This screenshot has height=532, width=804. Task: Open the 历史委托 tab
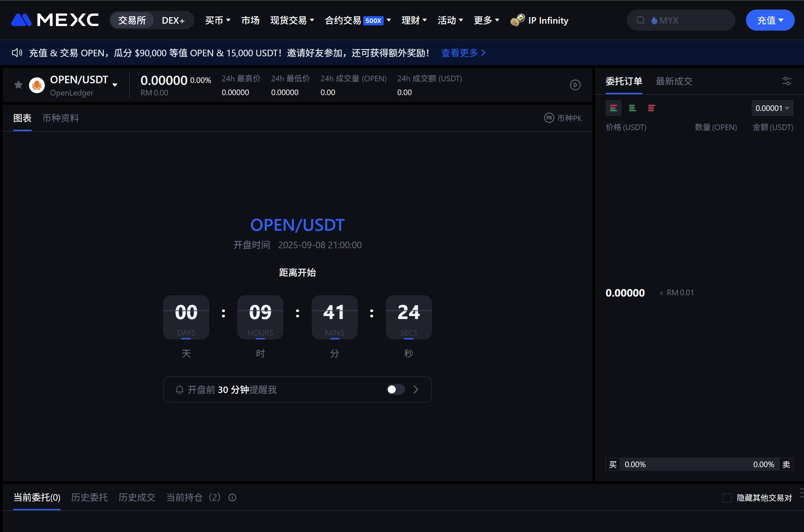(x=89, y=497)
